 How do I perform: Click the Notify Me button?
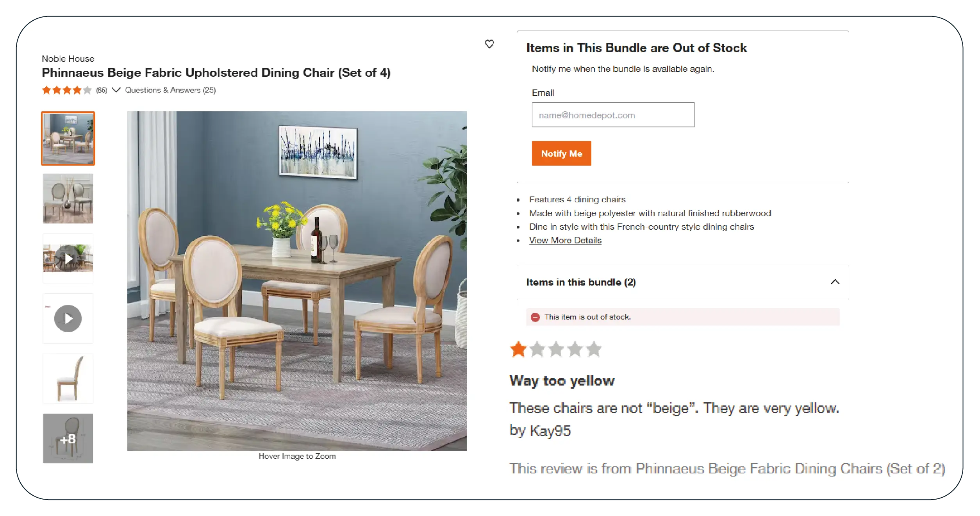(x=561, y=154)
